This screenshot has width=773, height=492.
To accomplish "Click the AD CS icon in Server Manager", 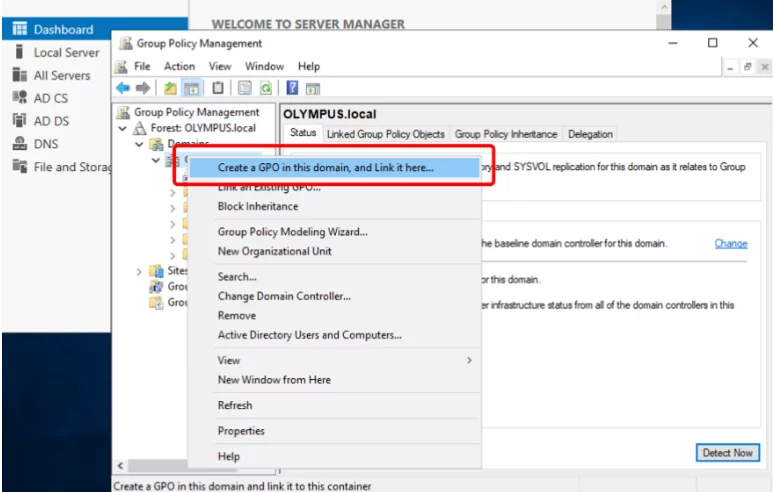I will click(20, 97).
